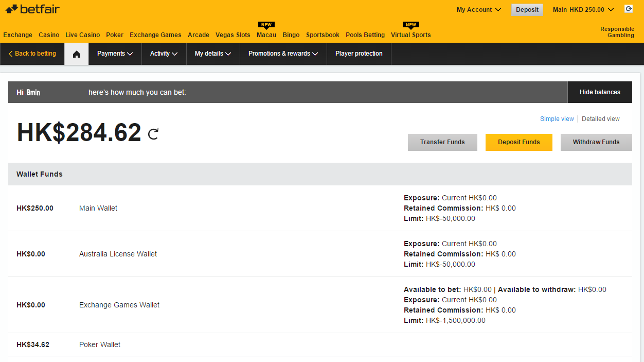Click the Limit HK$-1,500,000.00 value
644x362 pixels.
click(456, 320)
